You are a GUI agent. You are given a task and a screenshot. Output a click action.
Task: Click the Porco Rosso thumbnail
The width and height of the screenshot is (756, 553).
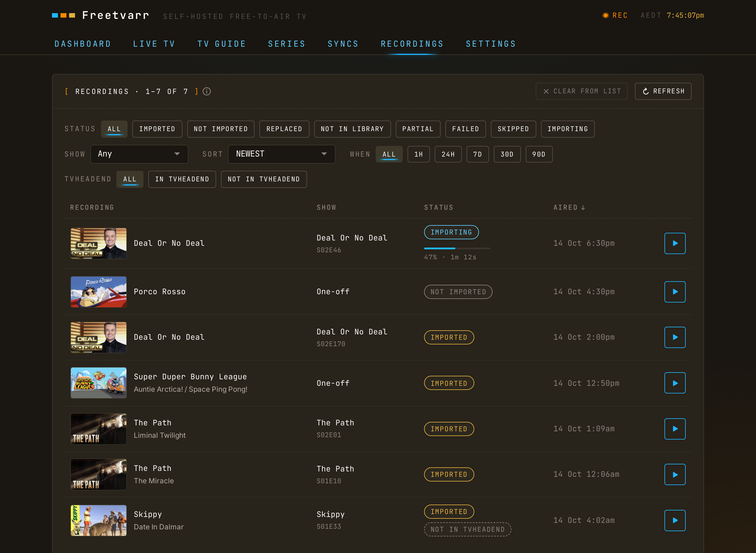(x=98, y=292)
